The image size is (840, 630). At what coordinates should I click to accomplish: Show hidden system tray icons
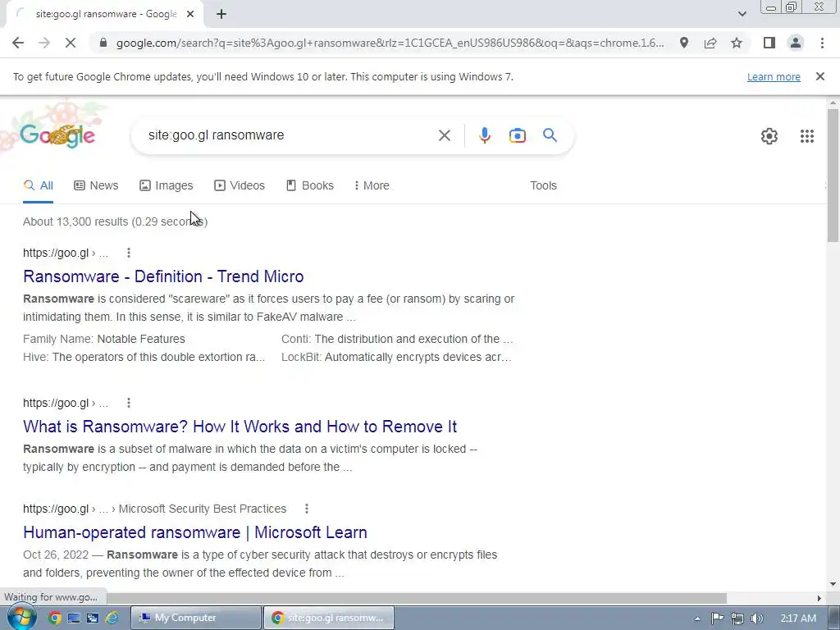click(697, 619)
